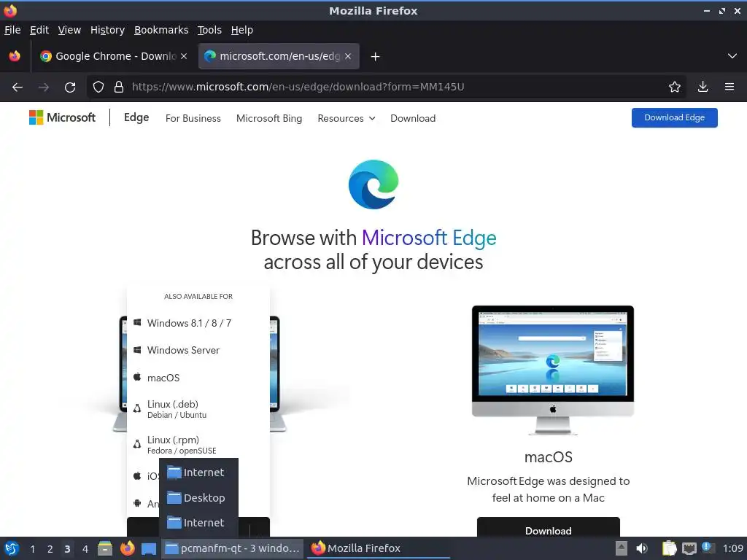Open Firefox View pinned icon

(15, 56)
